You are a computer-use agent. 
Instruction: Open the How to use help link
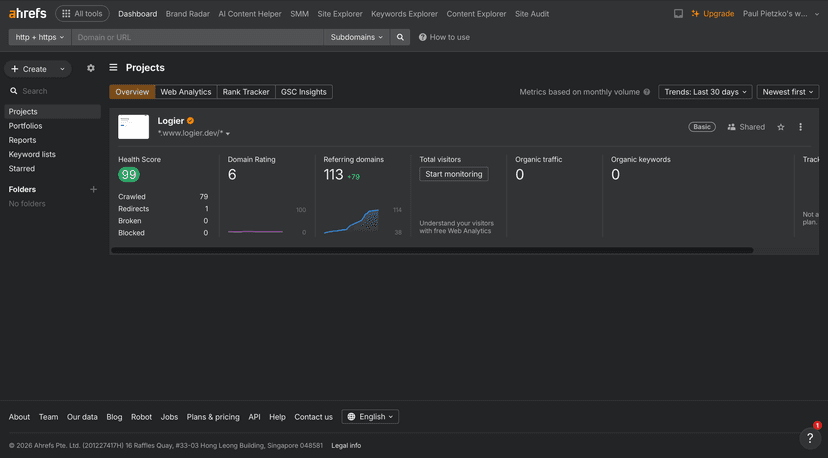444,37
